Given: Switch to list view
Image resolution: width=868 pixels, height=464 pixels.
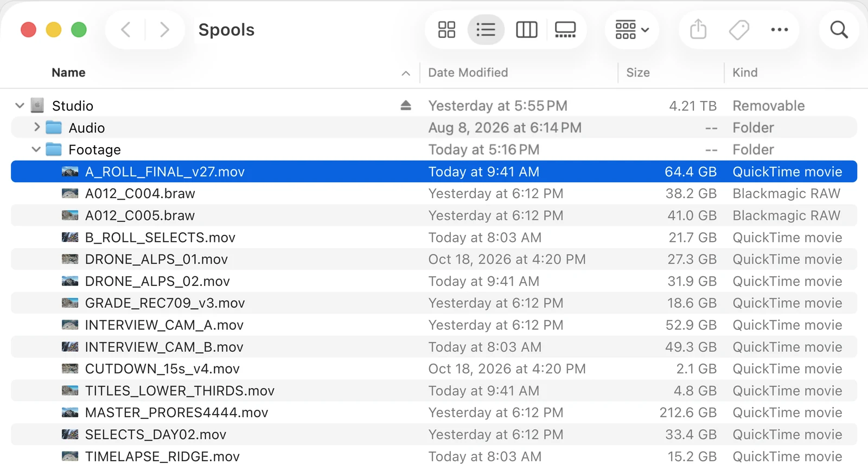Looking at the screenshot, I should [486, 29].
